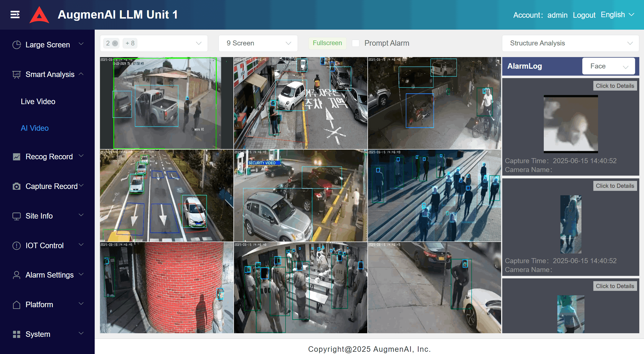Click the Platform home icon
This screenshot has width=644, height=354.
point(17,305)
